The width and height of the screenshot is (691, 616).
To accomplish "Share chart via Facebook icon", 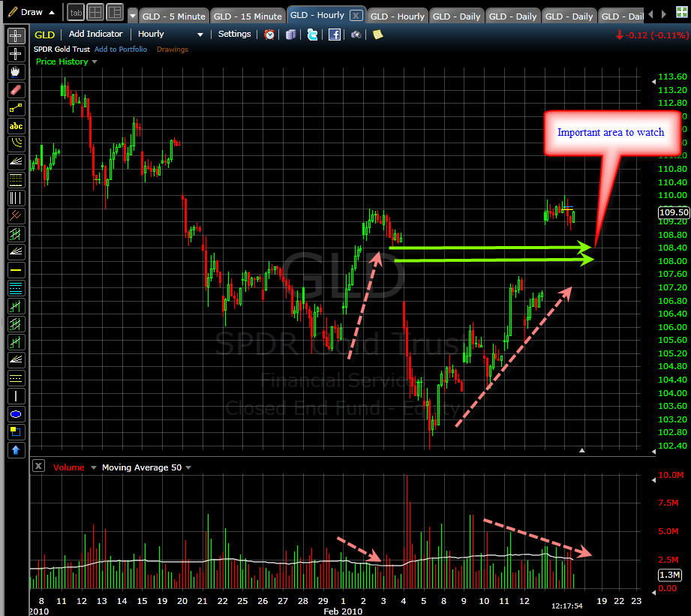I will tap(335, 35).
